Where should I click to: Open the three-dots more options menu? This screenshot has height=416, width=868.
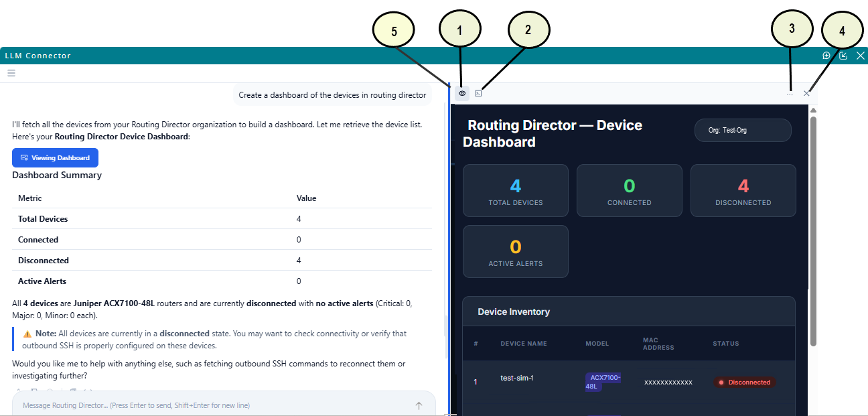coord(790,94)
